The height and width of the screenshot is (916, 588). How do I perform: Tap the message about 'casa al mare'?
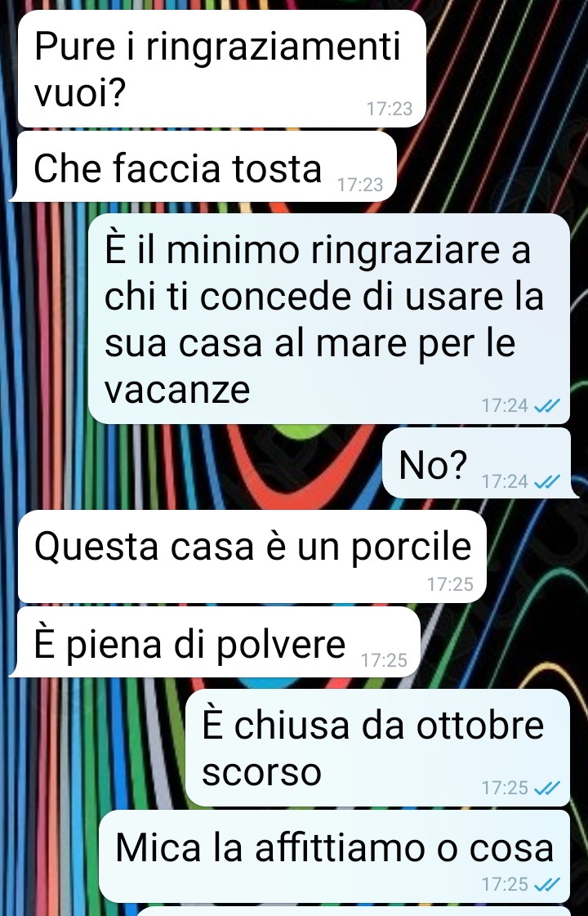329,319
